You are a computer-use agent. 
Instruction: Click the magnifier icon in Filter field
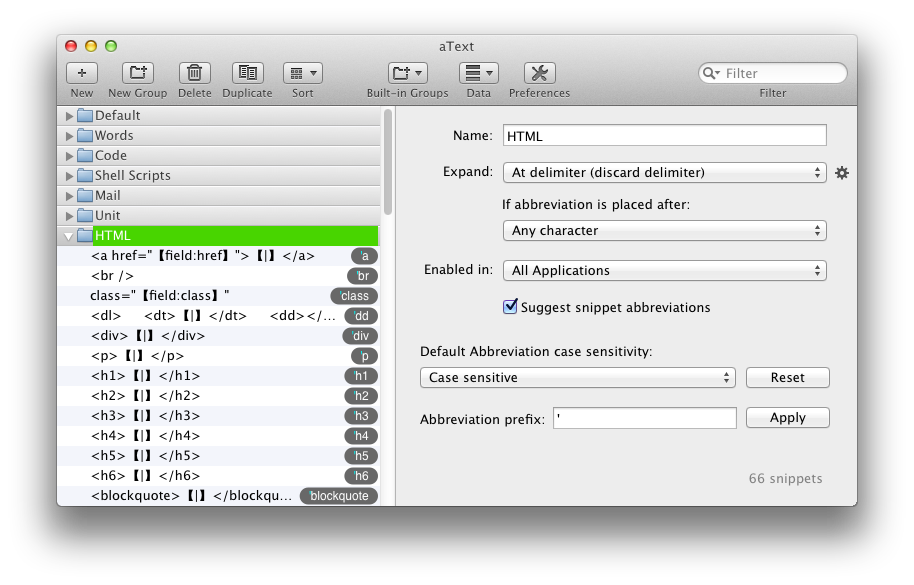[711, 73]
